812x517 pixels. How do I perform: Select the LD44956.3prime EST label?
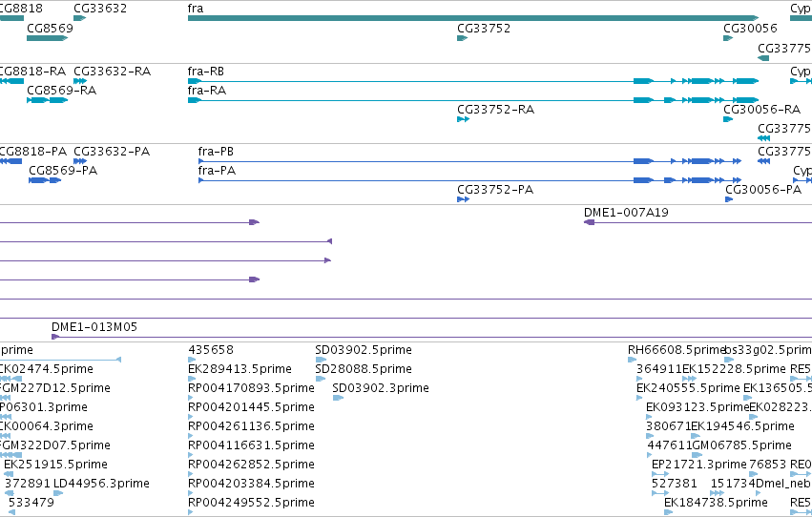101,484
